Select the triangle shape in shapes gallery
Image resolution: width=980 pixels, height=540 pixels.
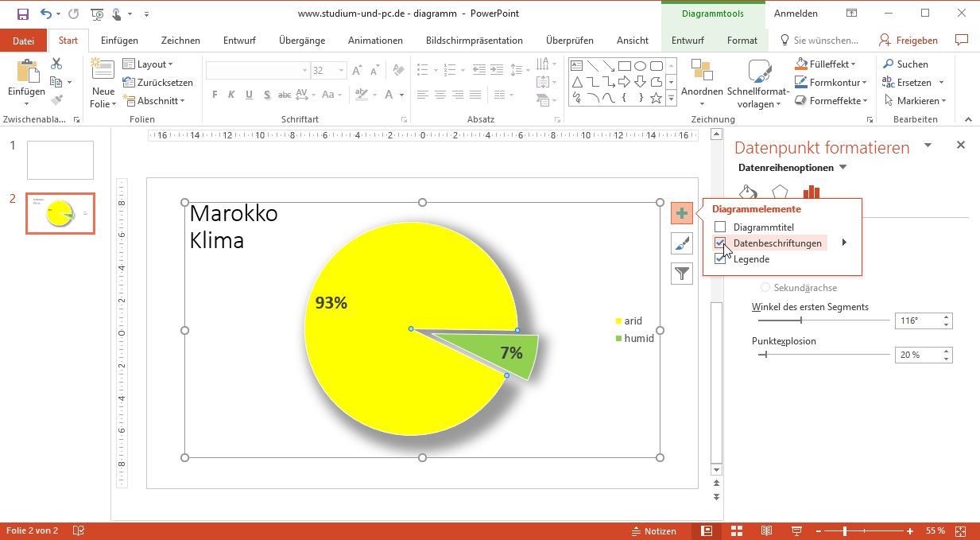[x=577, y=82]
